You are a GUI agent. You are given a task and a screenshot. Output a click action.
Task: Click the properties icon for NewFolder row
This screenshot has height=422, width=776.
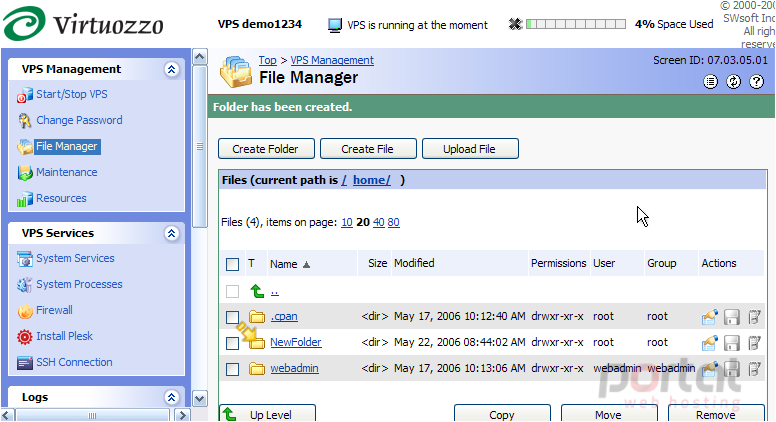tap(710, 342)
